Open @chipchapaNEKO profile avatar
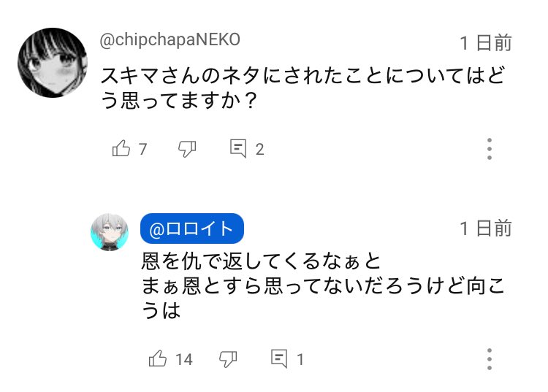Image resolution: width=548 pixels, height=392 pixels. (53, 63)
